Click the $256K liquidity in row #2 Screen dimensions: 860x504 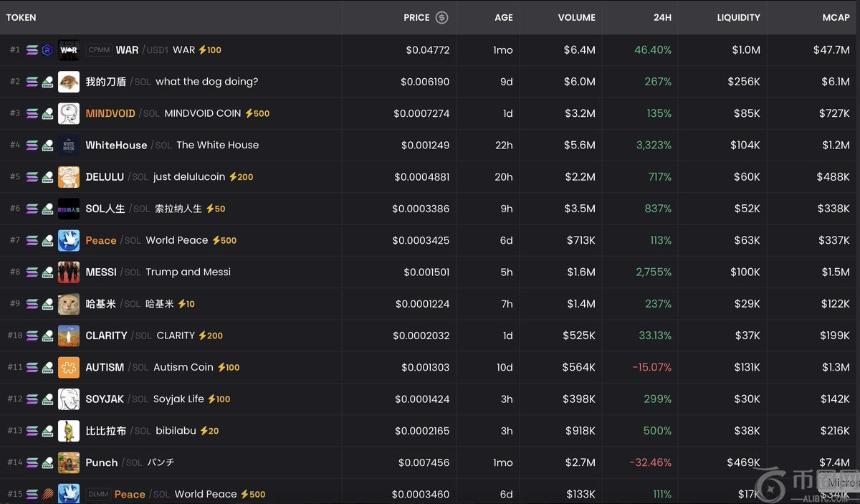tap(744, 82)
